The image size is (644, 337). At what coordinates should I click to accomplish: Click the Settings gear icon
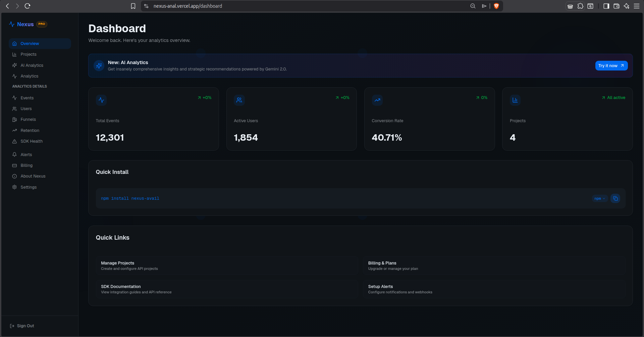click(x=14, y=187)
